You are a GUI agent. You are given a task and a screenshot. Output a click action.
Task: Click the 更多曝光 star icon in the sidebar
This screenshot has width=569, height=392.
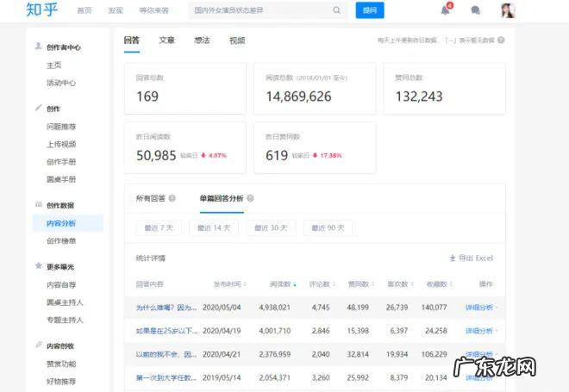pos(38,266)
